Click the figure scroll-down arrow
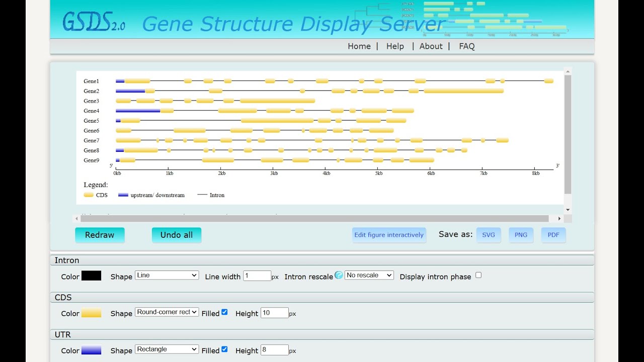The width and height of the screenshot is (644, 362). point(568,210)
